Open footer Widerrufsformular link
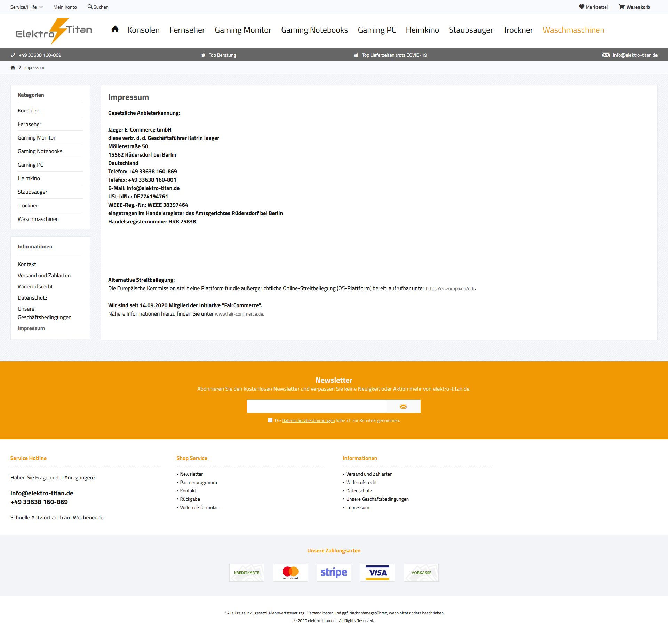668x644 pixels. coord(199,508)
